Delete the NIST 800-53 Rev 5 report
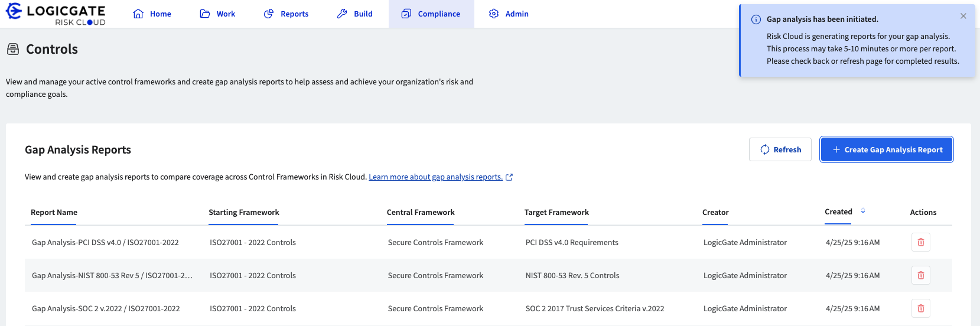980x326 pixels. 920,275
